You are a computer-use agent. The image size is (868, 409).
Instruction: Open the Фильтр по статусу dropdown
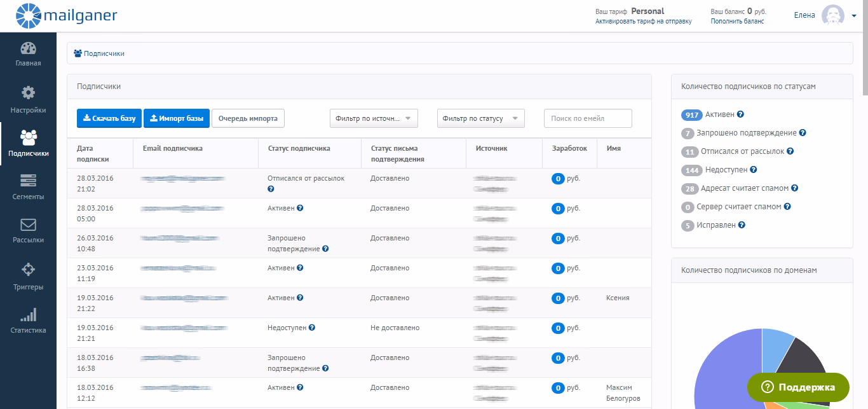tap(481, 118)
